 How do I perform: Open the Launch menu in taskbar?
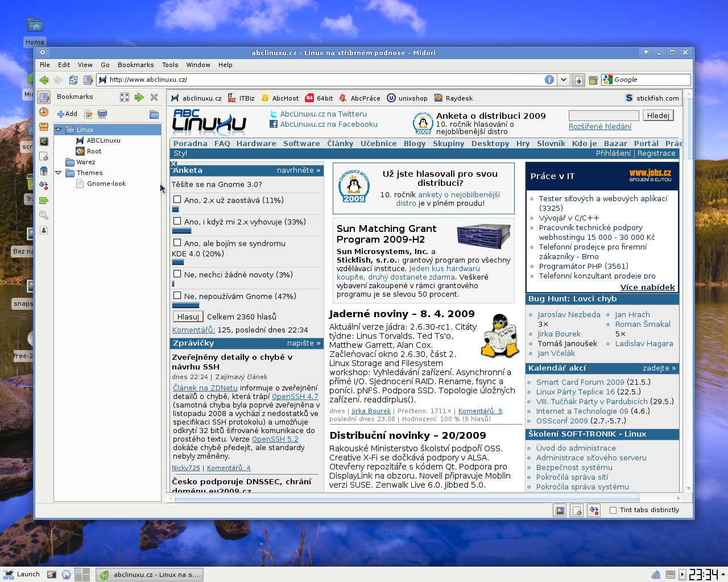pyautogui.click(x=22, y=574)
